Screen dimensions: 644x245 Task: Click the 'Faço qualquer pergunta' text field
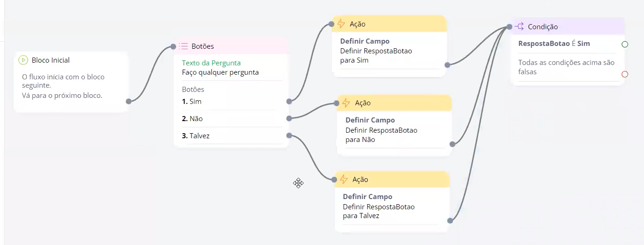[220, 72]
